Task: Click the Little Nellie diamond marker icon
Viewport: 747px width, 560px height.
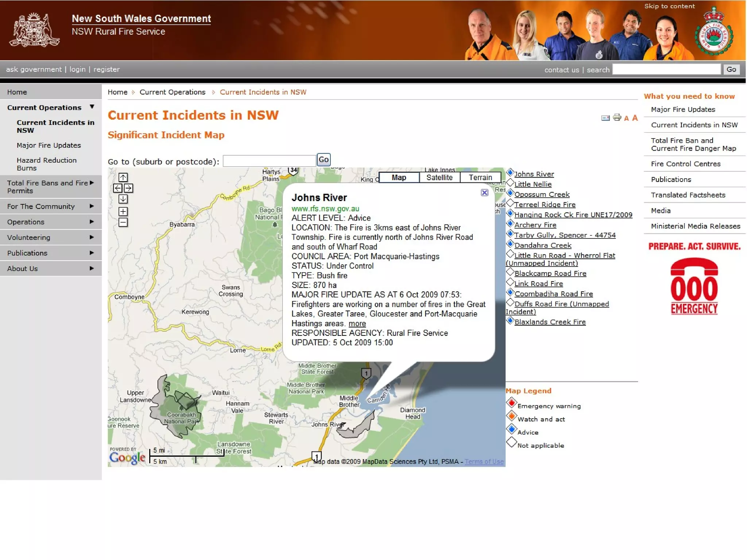Action: pyautogui.click(x=510, y=183)
